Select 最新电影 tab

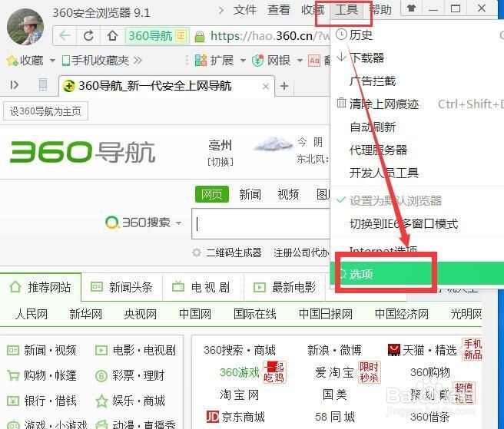point(285,287)
